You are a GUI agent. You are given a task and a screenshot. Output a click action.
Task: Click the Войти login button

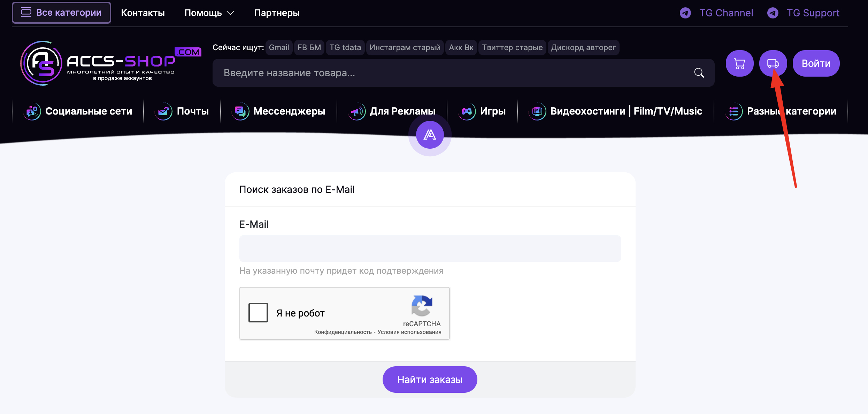pyautogui.click(x=816, y=63)
